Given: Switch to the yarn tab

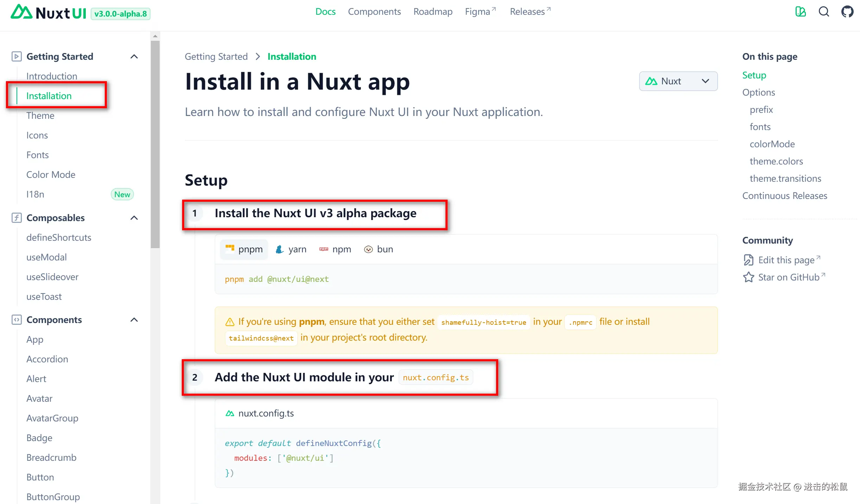Looking at the screenshot, I should [291, 249].
